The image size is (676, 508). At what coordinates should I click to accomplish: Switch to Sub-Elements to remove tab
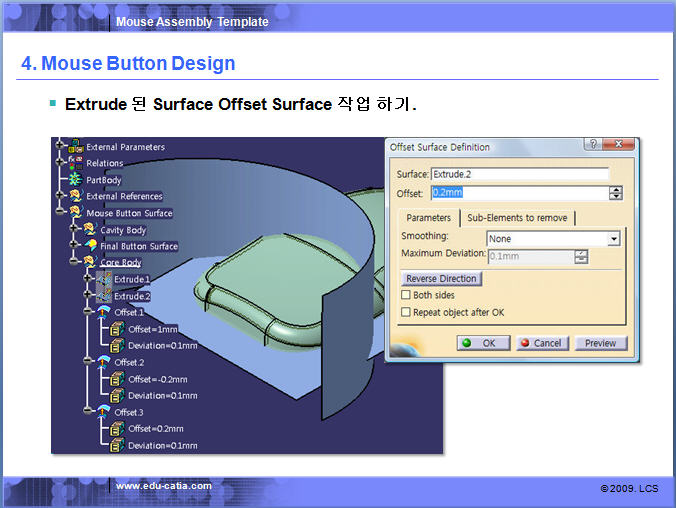click(517, 218)
